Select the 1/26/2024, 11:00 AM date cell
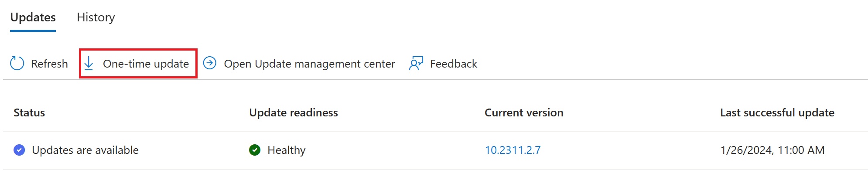The image size is (868, 177). coord(772,150)
